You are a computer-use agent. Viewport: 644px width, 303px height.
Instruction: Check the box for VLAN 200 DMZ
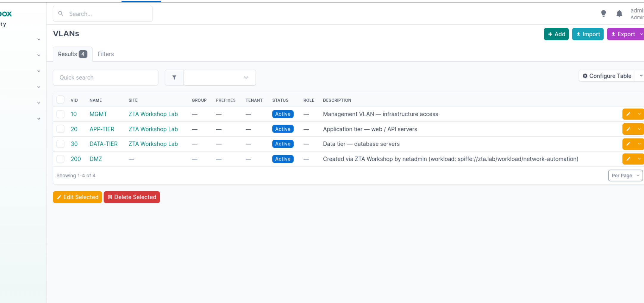tap(60, 159)
